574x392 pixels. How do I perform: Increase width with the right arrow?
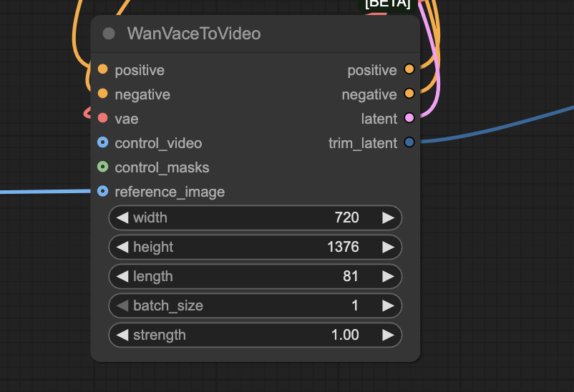tap(388, 217)
